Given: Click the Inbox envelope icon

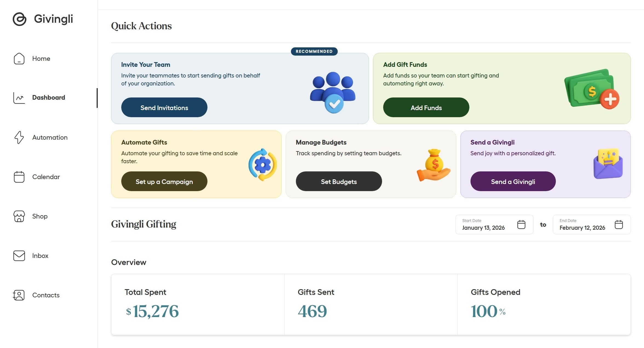Looking at the screenshot, I should [19, 255].
